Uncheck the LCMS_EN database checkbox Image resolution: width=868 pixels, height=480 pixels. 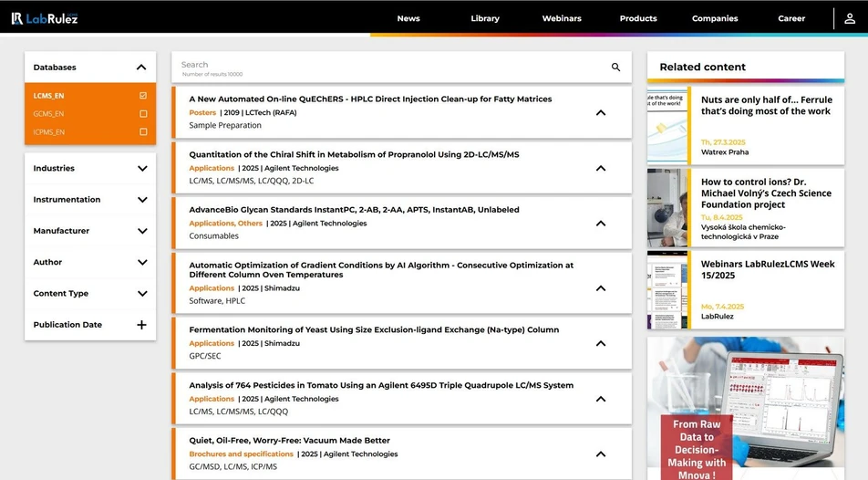pyautogui.click(x=143, y=95)
